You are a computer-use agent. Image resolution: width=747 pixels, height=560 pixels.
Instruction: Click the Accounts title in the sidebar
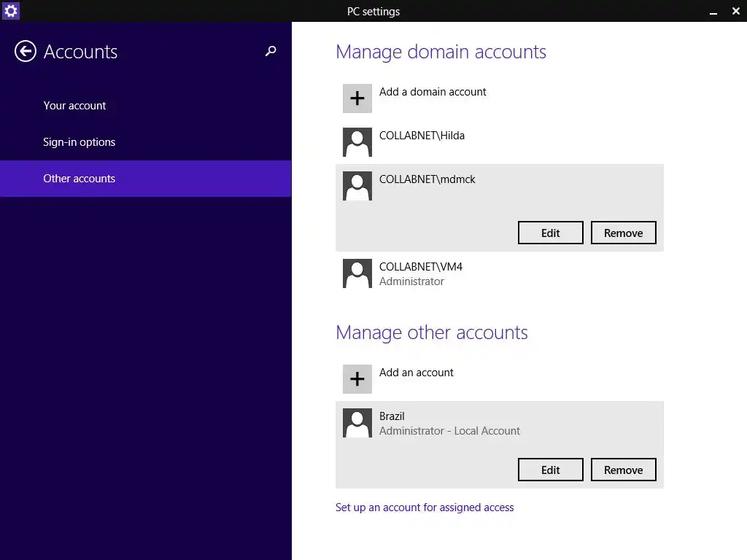point(80,52)
